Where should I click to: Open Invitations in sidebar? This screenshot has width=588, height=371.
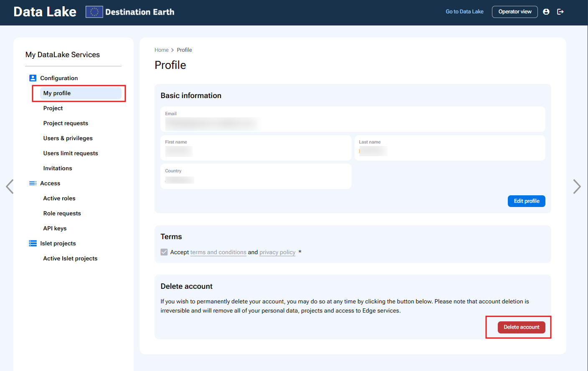tap(58, 168)
